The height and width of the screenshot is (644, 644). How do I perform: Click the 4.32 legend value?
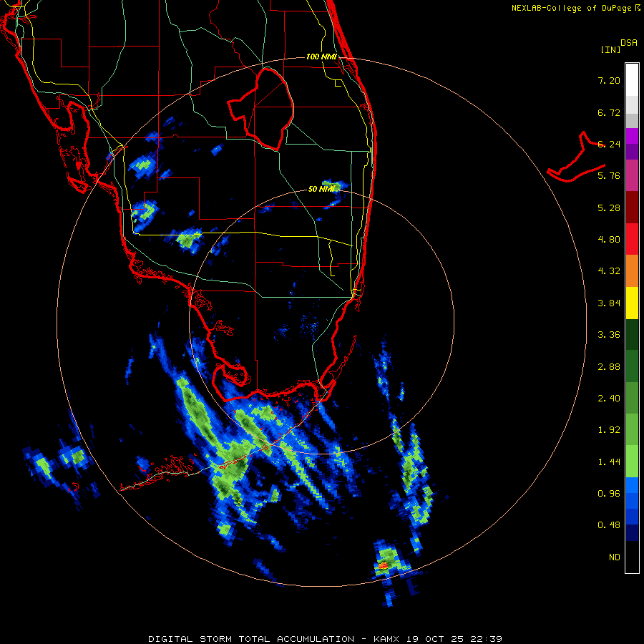click(609, 271)
